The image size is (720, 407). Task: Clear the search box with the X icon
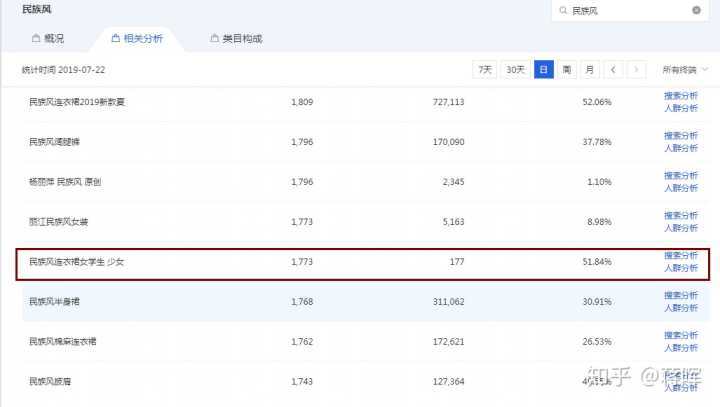696,10
